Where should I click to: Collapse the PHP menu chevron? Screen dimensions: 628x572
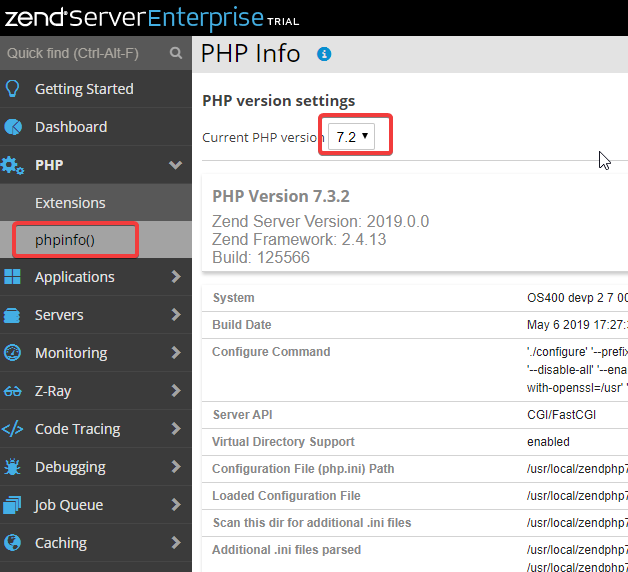tap(175, 165)
